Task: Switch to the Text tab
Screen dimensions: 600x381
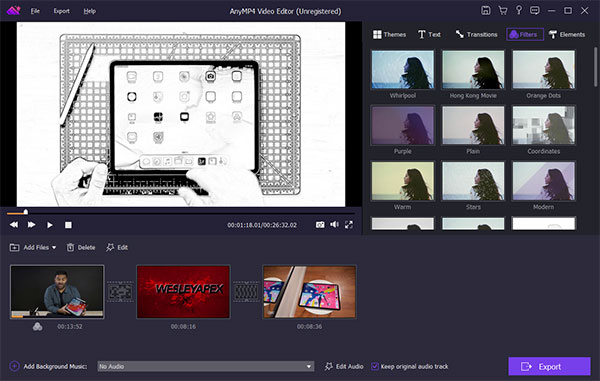Action: [x=429, y=34]
